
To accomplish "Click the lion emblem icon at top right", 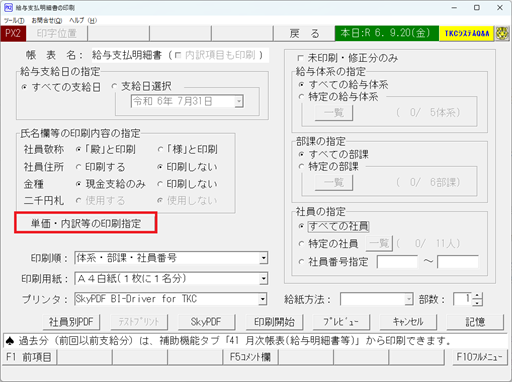I will coord(502,33).
